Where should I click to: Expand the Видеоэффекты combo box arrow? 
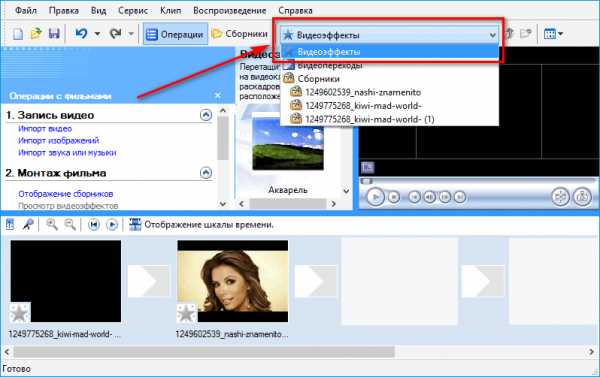click(492, 35)
